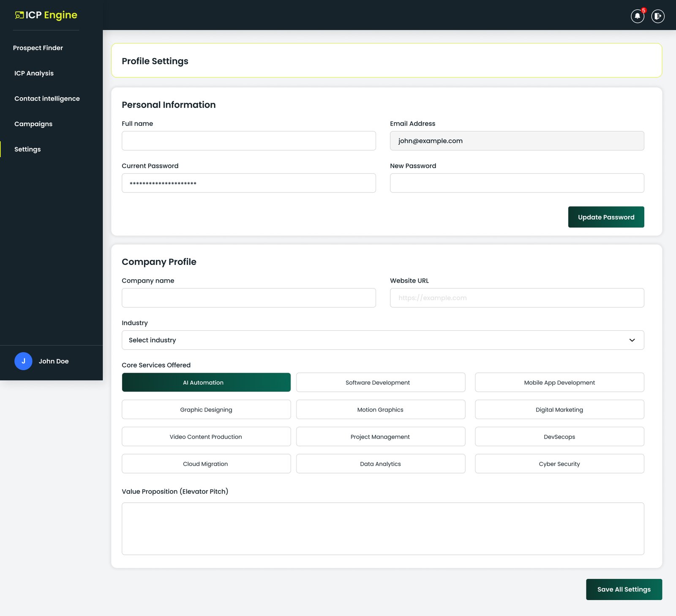
Task: Focus the Full name field
Action: point(249,141)
